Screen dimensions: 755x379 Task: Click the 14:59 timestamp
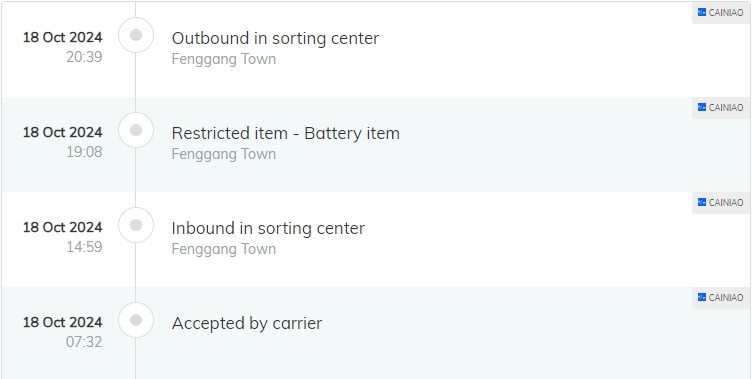[x=84, y=247]
